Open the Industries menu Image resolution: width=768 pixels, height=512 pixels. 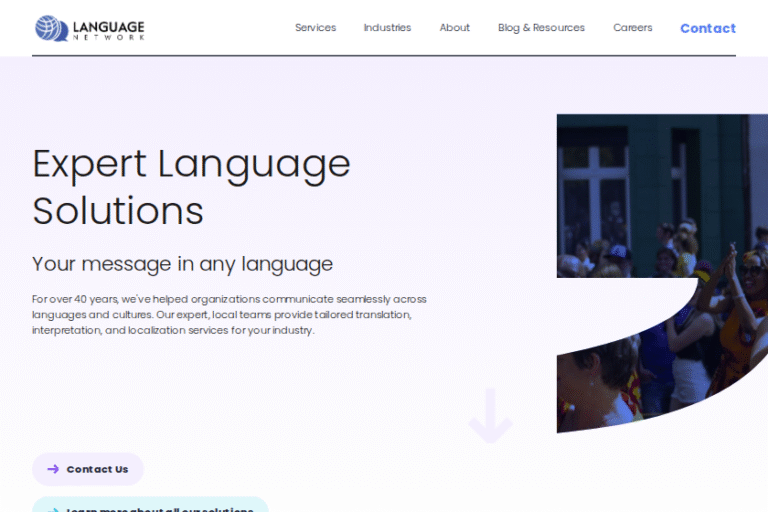pos(387,28)
